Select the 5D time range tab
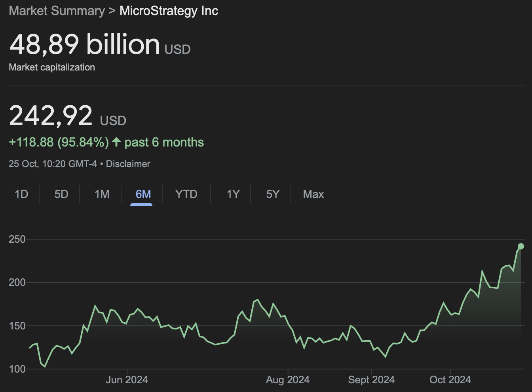Viewport: 532px width, 392px height. click(61, 194)
